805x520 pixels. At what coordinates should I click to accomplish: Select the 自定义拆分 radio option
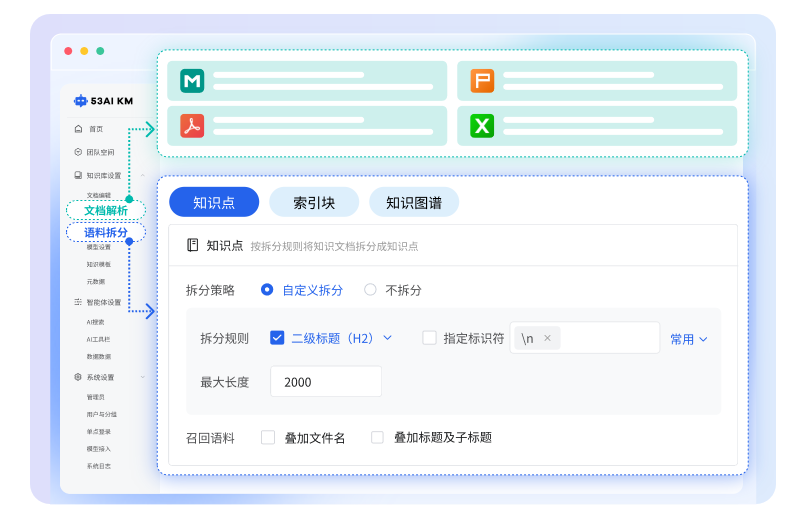pyautogui.click(x=267, y=290)
